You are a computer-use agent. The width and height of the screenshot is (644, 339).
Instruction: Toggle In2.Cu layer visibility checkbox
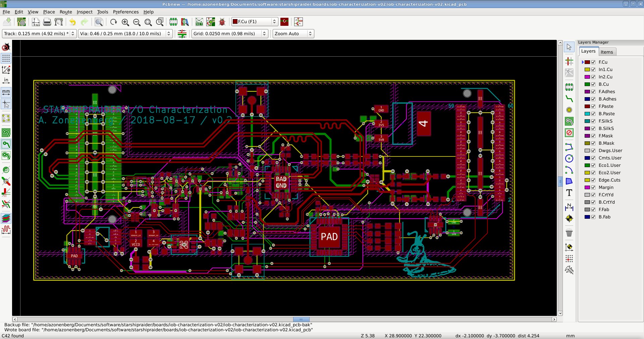tap(593, 77)
